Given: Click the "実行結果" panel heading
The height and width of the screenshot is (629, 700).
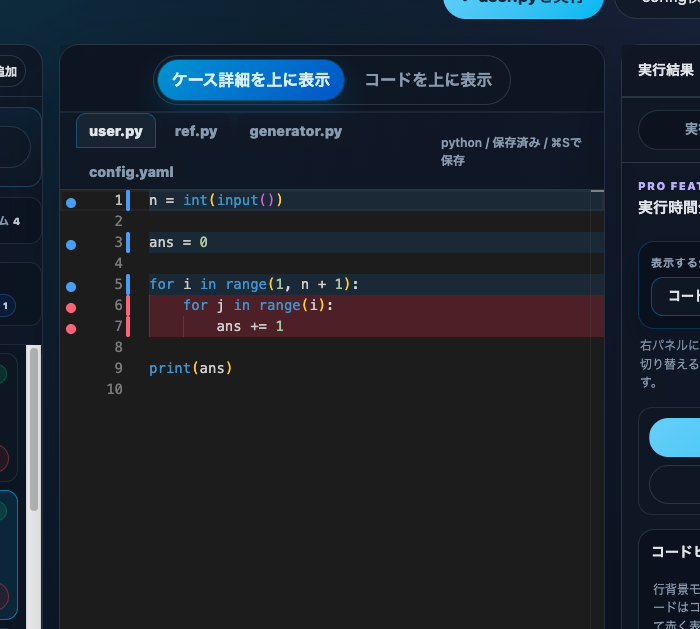Looking at the screenshot, I should tap(666, 70).
